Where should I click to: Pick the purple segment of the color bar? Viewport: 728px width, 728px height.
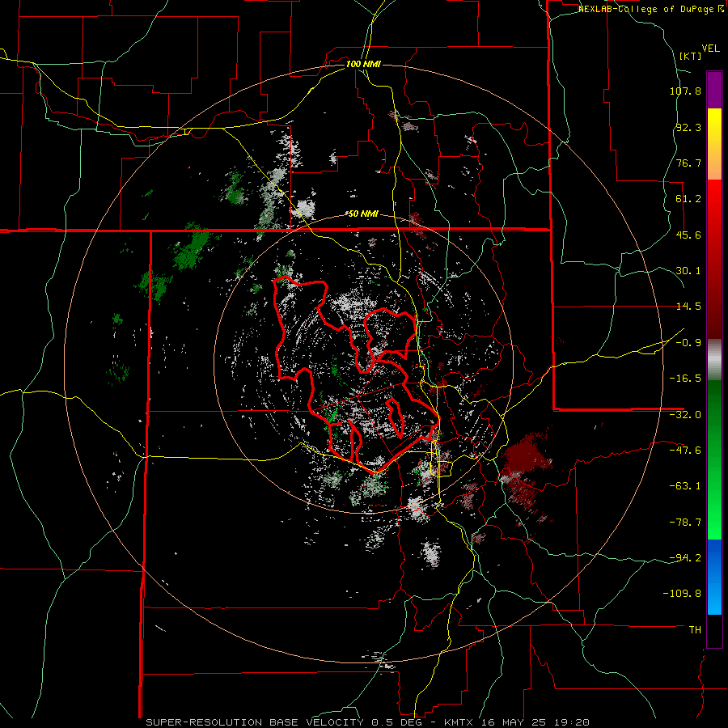pyautogui.click(x=714, y=90)
